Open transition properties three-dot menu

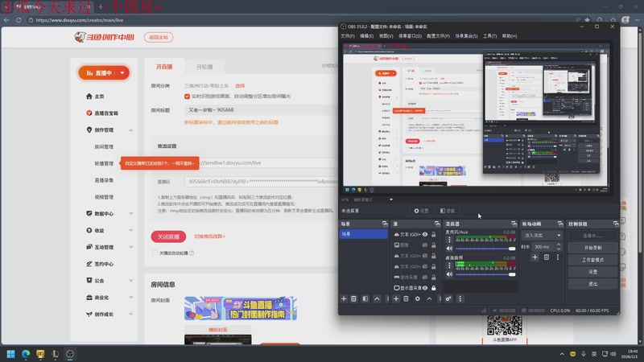(558, 257)
